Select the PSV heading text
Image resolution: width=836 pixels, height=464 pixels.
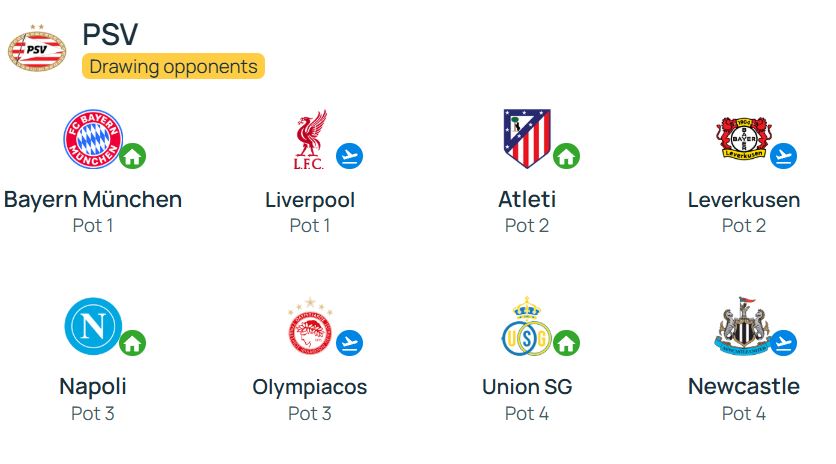[110, 34]
